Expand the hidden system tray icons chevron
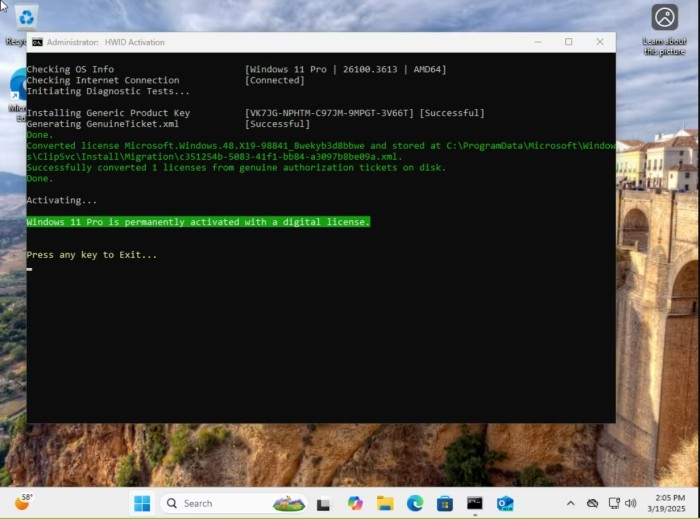This screenshot has height=519, width=700. (571, 503)
